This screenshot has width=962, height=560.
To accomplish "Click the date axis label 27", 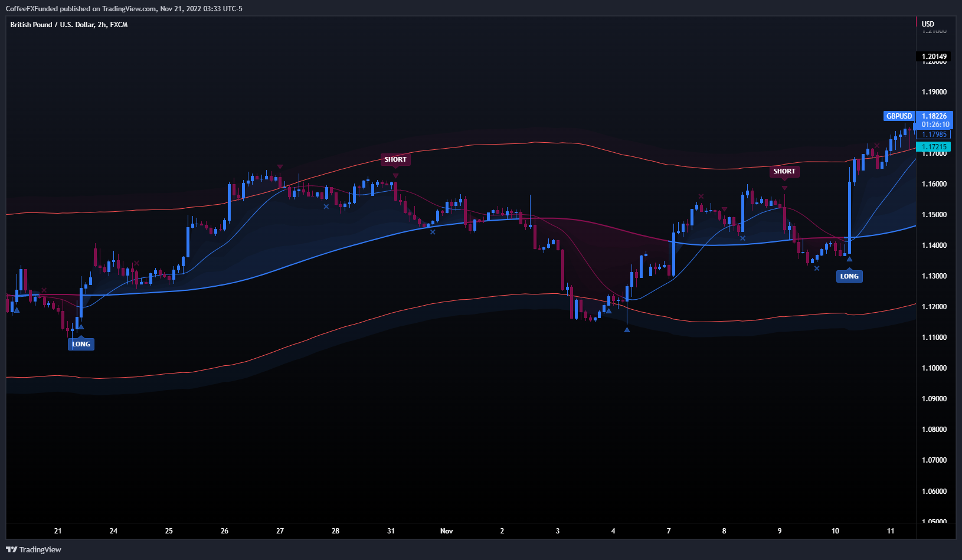I will 280,531.
